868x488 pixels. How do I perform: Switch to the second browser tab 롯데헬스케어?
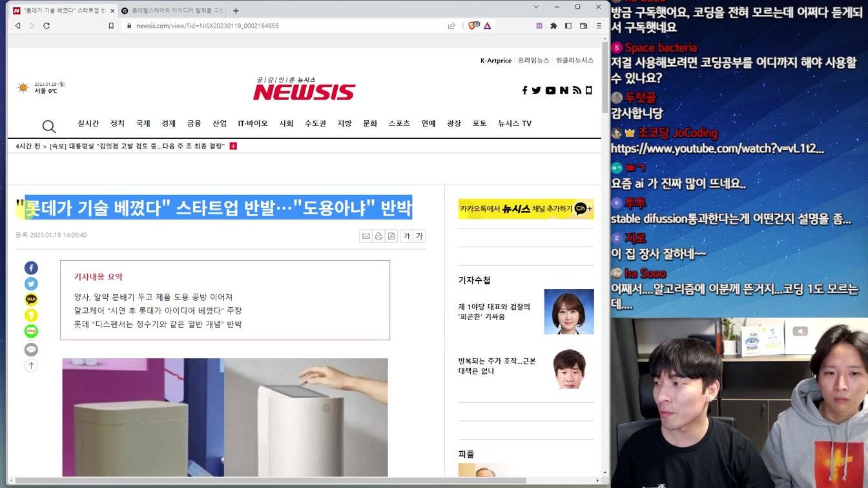[x=172, y=10]
